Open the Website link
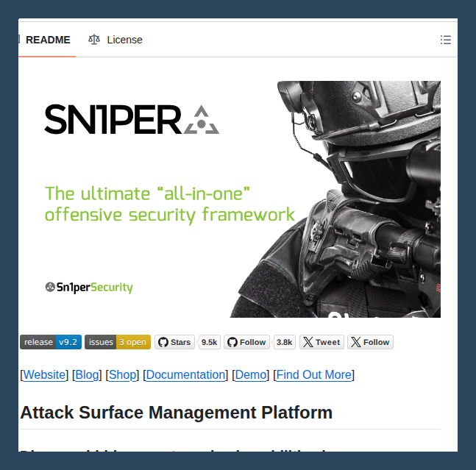Image resolution: width=476 pixels, height=470 pixels. click(x=44, y=374)
